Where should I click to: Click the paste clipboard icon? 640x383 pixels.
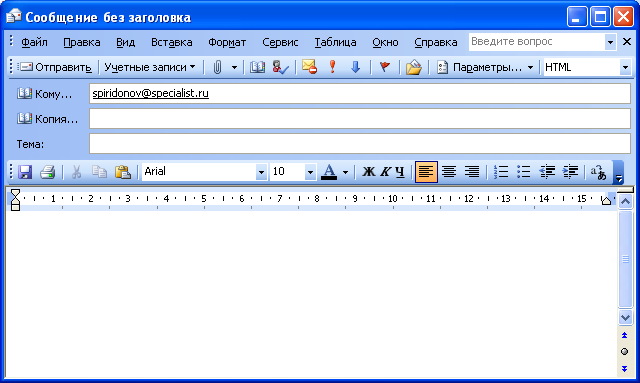pos(122,172)
